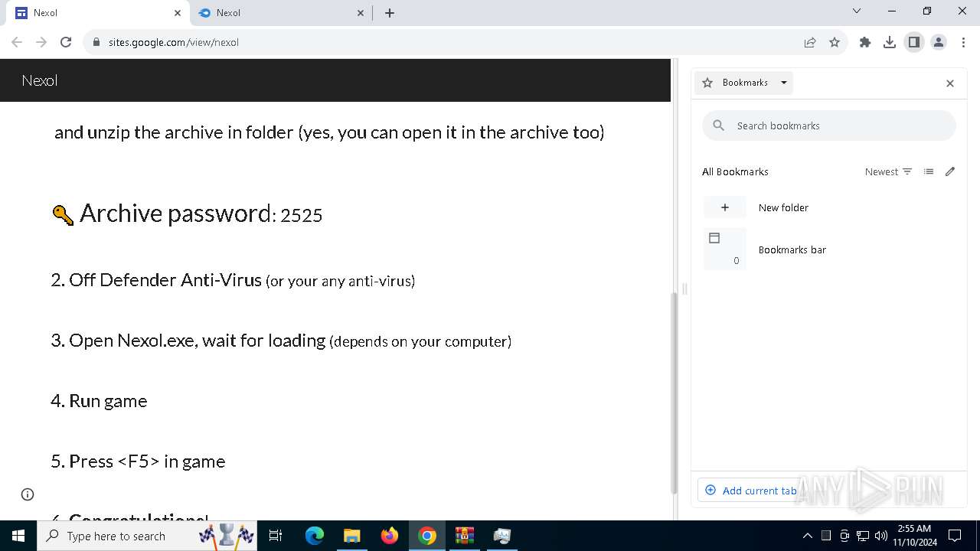This screenshot has width=980, height=551.
Task: Close the Bookmarks side panel
Action: coord(950,83)
